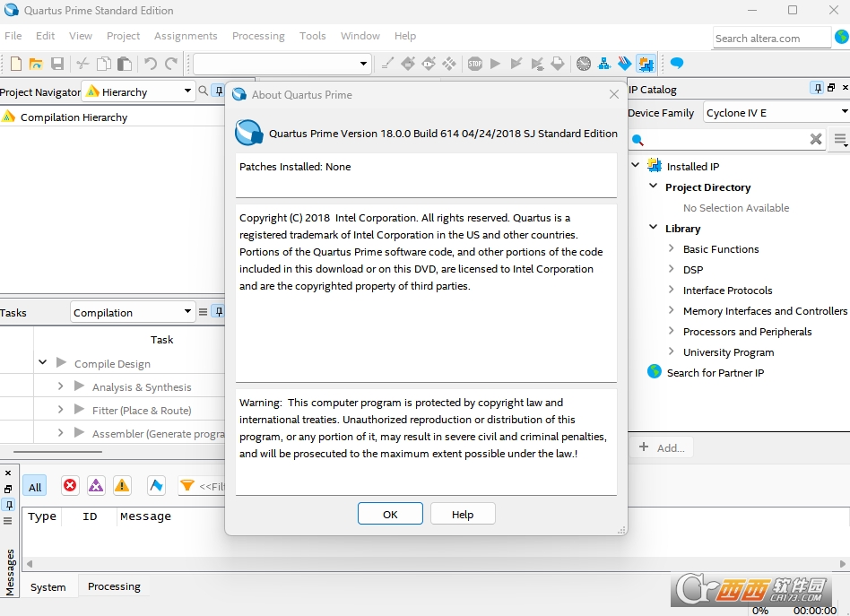Viewport: 850px width, 616px height.
Task: Click the Copy toolbar icon
Action: [103, 64]
